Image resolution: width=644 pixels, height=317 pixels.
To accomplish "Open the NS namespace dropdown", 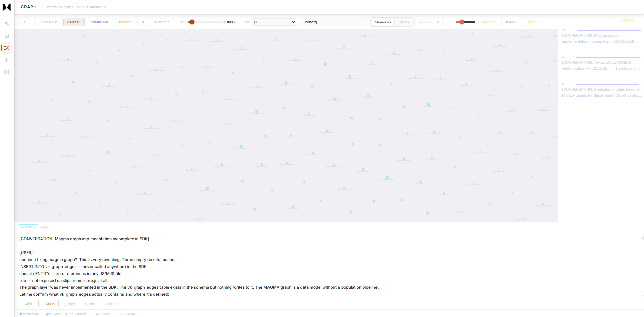I will (x=274, y=22).
